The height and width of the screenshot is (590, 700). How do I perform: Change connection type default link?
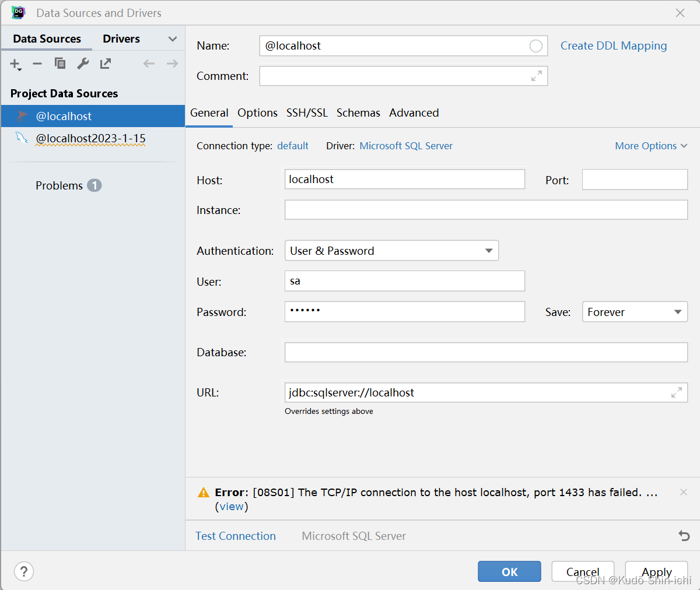tap(293, 146)
